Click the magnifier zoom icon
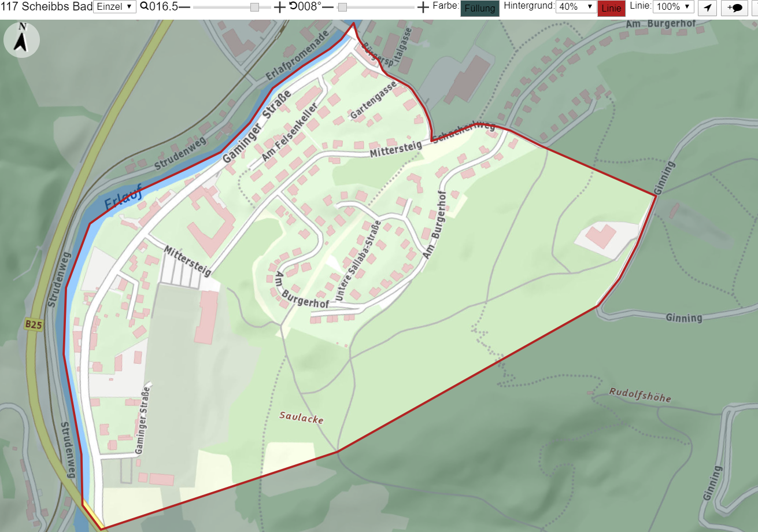The image size is (758, 532). click(x=144, y=7)
